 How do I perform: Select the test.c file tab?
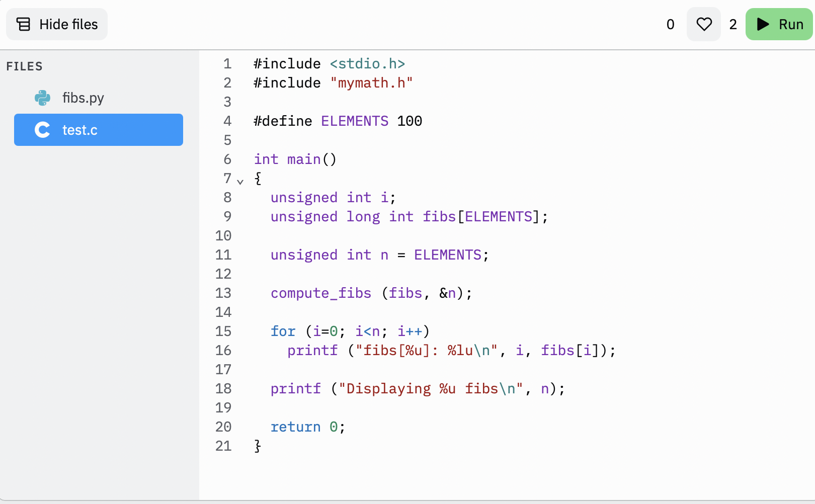(99, 130)
